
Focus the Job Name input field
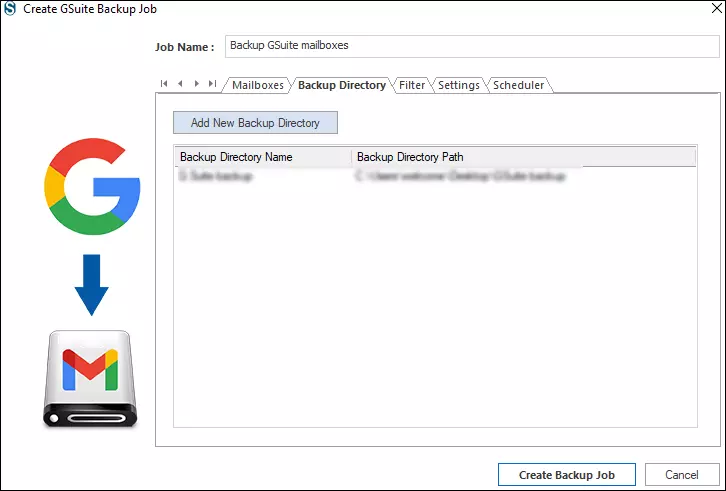pyautogui.click(x=472, y=46)
